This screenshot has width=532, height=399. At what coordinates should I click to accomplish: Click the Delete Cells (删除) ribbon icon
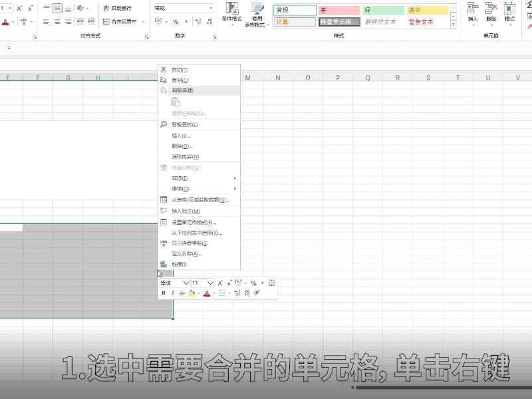click(491, 9)
